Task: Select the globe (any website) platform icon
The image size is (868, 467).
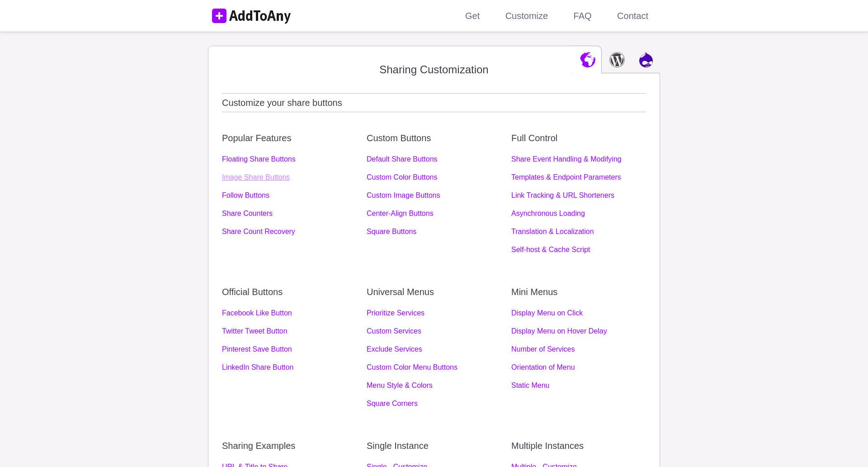Action: [588, 60]
